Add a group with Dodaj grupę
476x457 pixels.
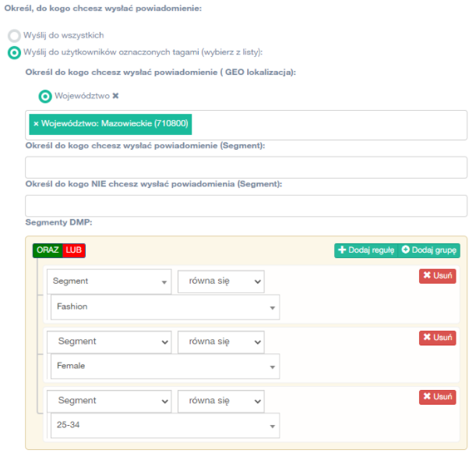pos(429,250)
